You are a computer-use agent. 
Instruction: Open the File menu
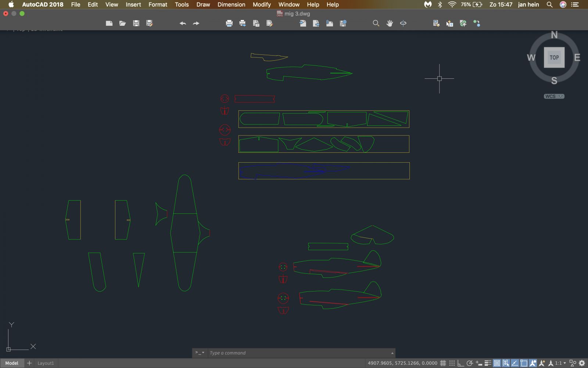pos(76,4)
